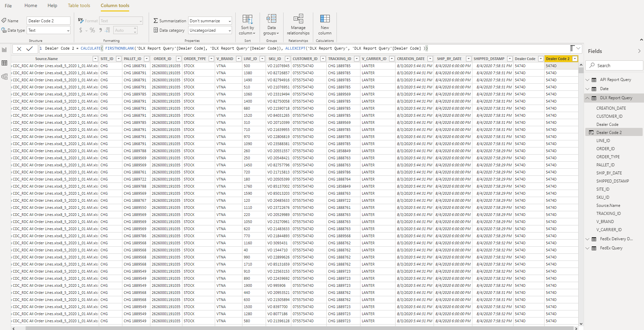Switch to the Home tab
644x330 pixels.
coord(31,5)
